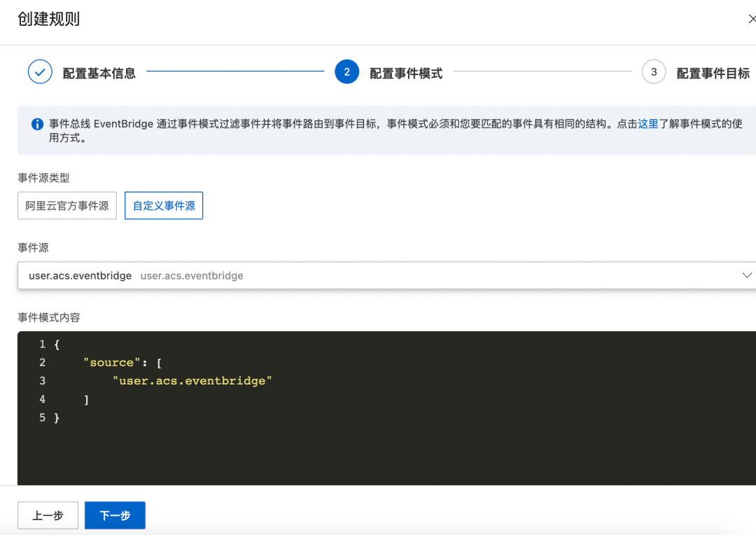Image resolution: width=756 pixels, height=535 pixels.
Task: Click the closing bracket on line 4
Action: pyautogui.click(x=86, y=399)
